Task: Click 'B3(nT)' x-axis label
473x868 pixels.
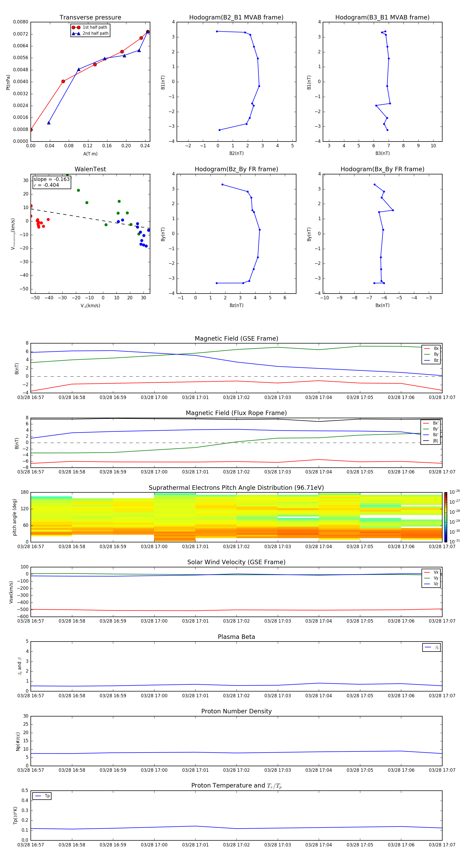Action: (x=382, y=153)
